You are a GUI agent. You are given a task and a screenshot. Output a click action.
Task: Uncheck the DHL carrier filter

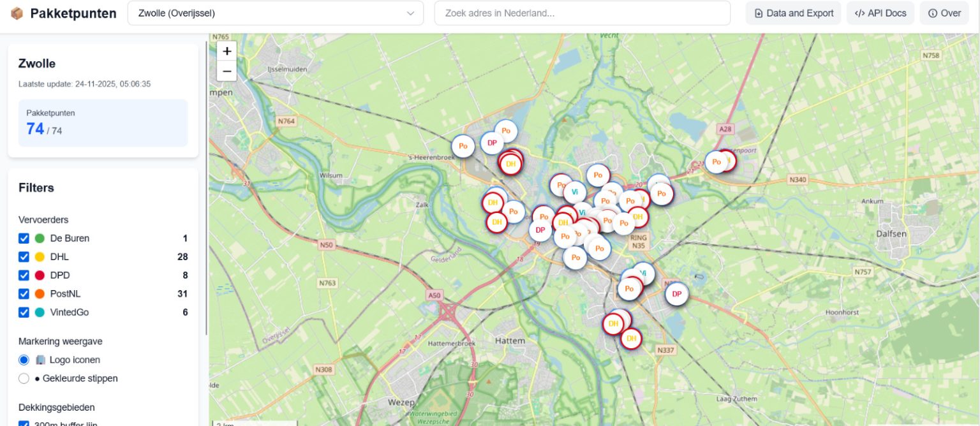24,256
